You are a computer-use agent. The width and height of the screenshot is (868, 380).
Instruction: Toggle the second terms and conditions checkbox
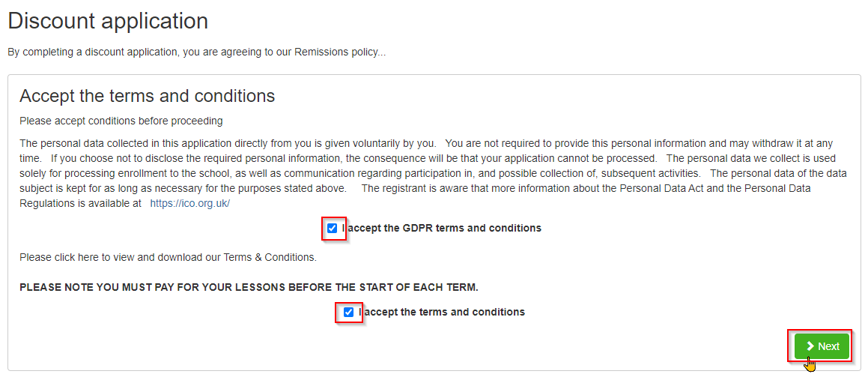click(x=348, y=313)
